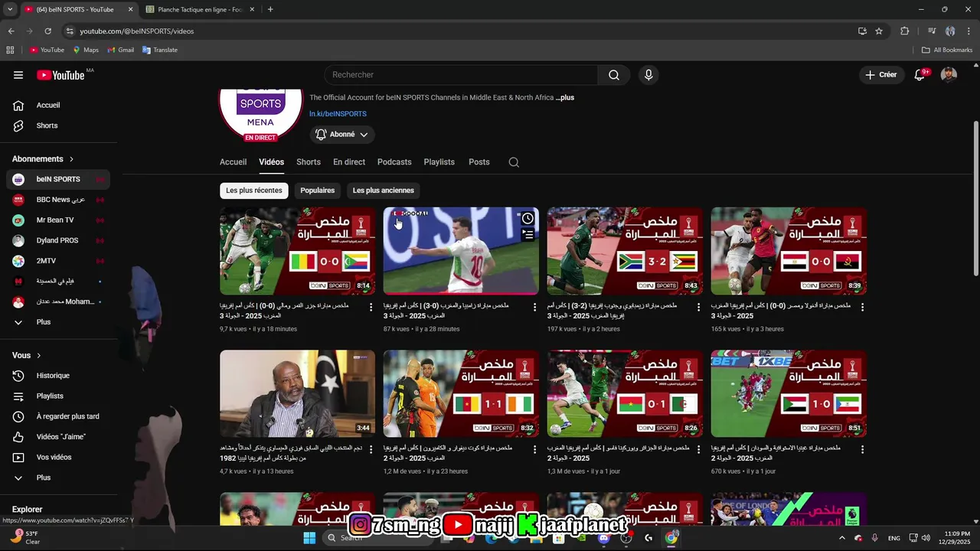The width and height of the screenshot is (980, 551).
Task: Open Vos vidéos in sidebar
Action: click(58, 458)
